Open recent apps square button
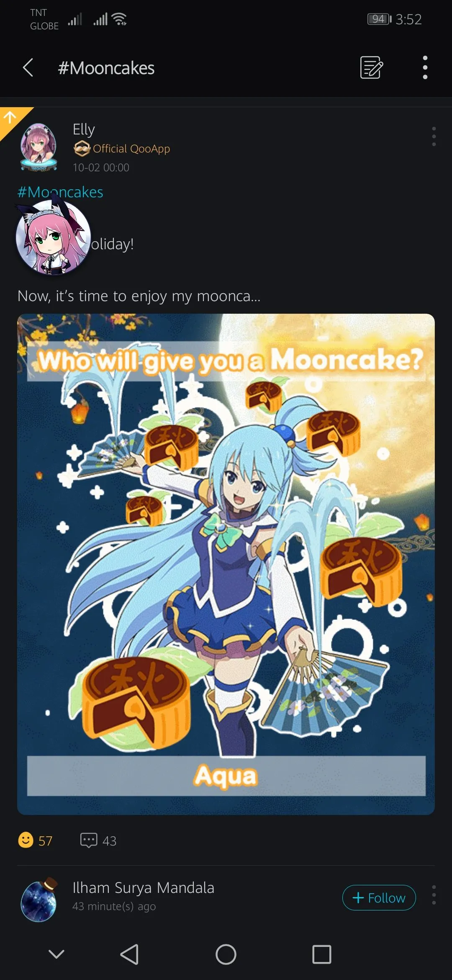 coord(322,954)
